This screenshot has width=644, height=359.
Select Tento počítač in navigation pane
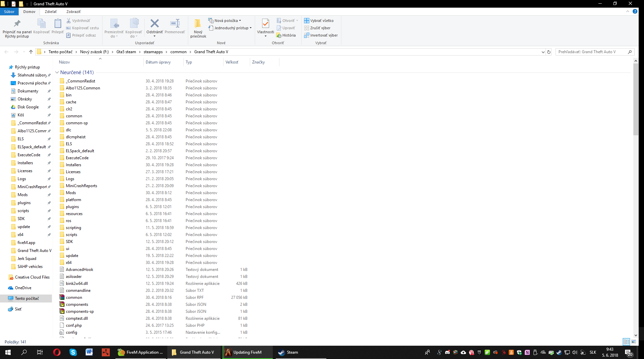click(x=27, y=299)
